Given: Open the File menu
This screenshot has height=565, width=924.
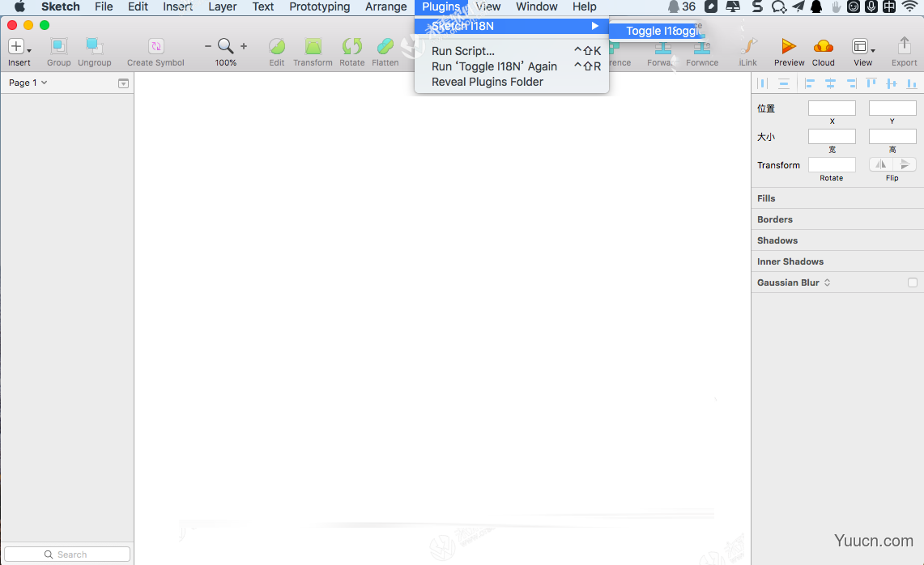Looking at the screenshot, I should coord(104,7).
